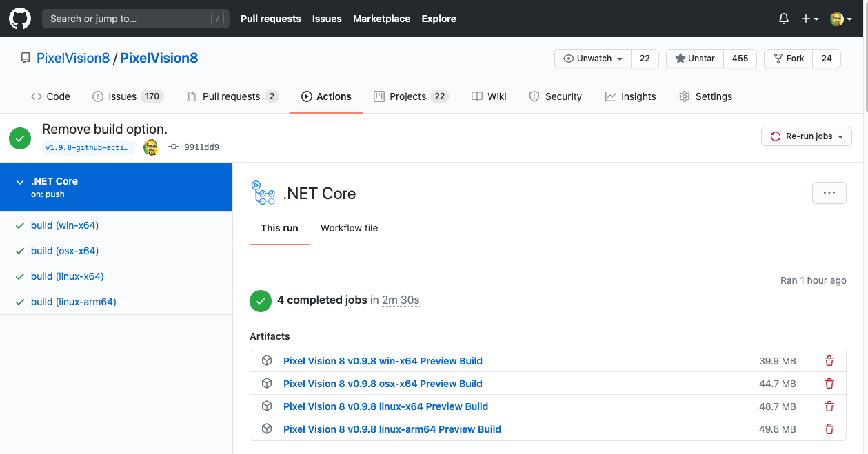Image resolution: width=868 pixels, height=454 pixels.
Task: Click the package icon for win-x64 artifact
Action: [x=267, y=360]
